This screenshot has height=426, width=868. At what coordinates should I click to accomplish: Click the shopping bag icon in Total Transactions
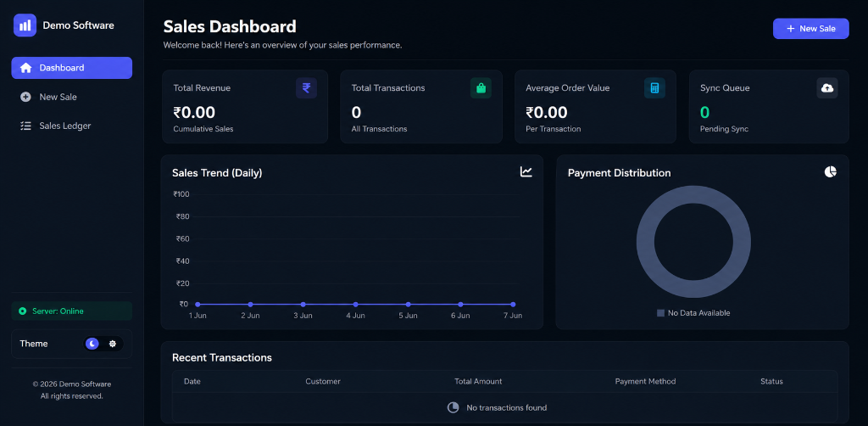481,88
